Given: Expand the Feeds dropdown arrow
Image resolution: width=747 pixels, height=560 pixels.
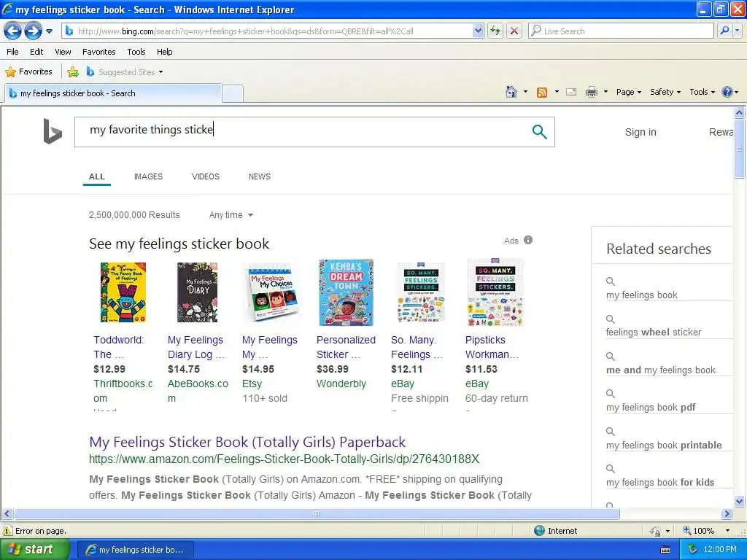Looking at the screenshot, I should (x=557, y=92).
